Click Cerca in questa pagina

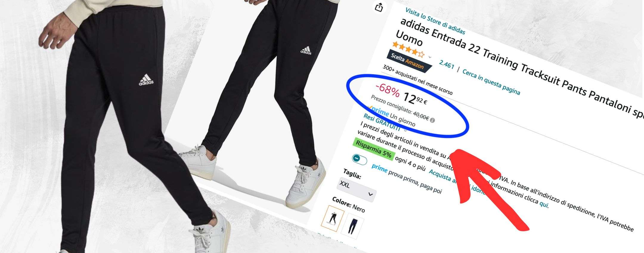tap(491, 82)
